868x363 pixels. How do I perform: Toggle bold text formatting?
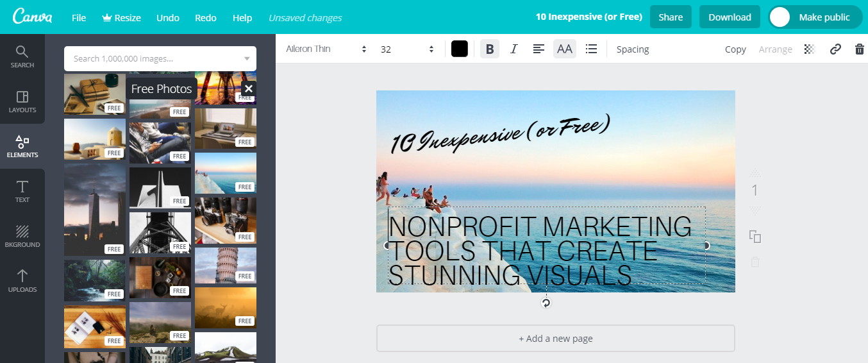(490, 49)
